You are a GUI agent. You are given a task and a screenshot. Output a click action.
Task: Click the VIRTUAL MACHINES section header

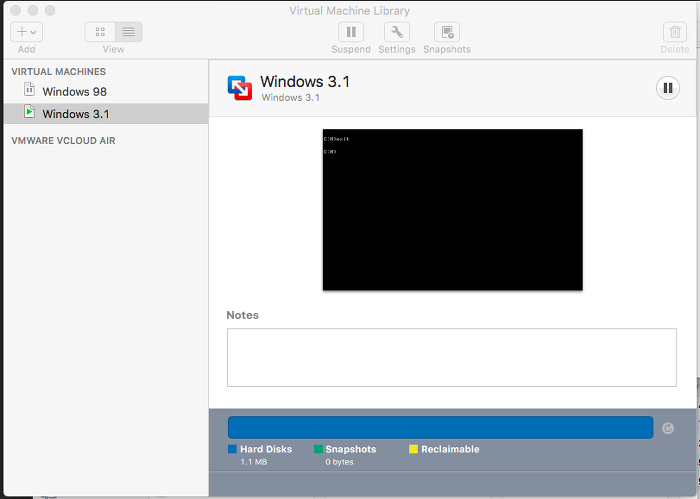coord(58,72)
